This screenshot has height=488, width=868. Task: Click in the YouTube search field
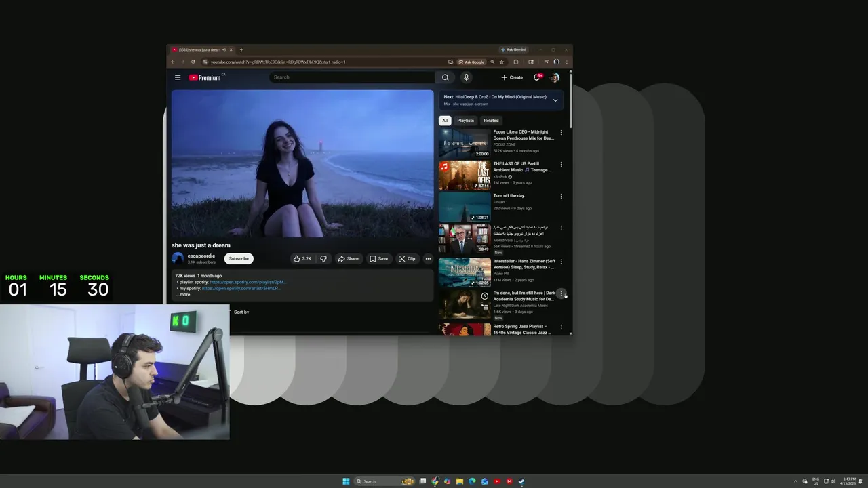353,77
